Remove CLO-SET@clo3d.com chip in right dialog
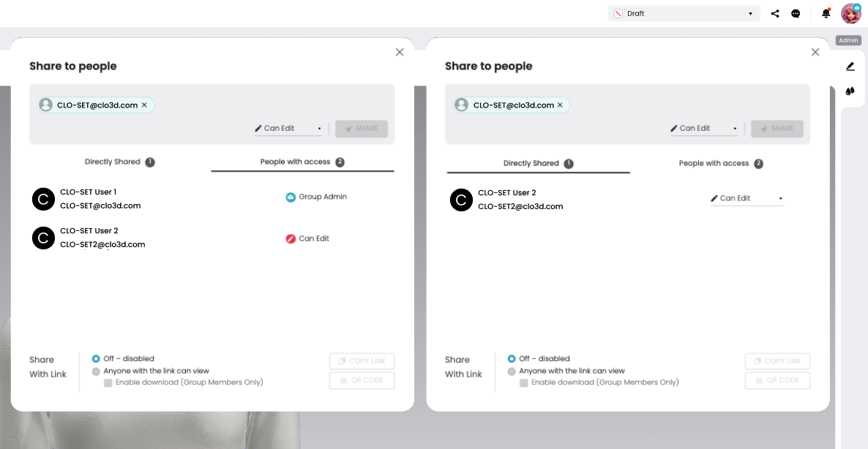The image size is (868, 449). [x=560, y=105]
